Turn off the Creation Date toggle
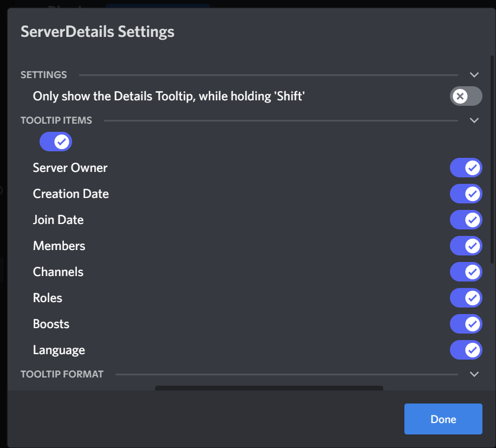The height and width of the screenshot is (448, 496). pos(466,194)
